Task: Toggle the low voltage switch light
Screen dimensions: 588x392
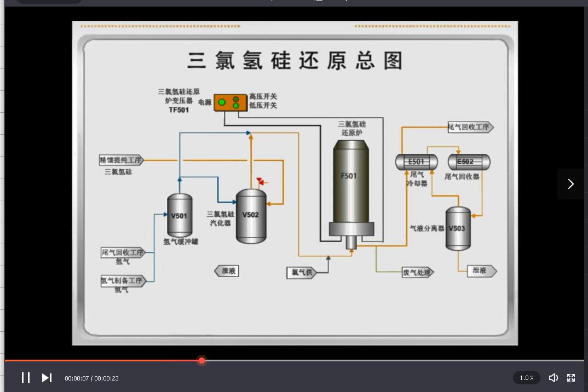Action: (x=236, y=106)
